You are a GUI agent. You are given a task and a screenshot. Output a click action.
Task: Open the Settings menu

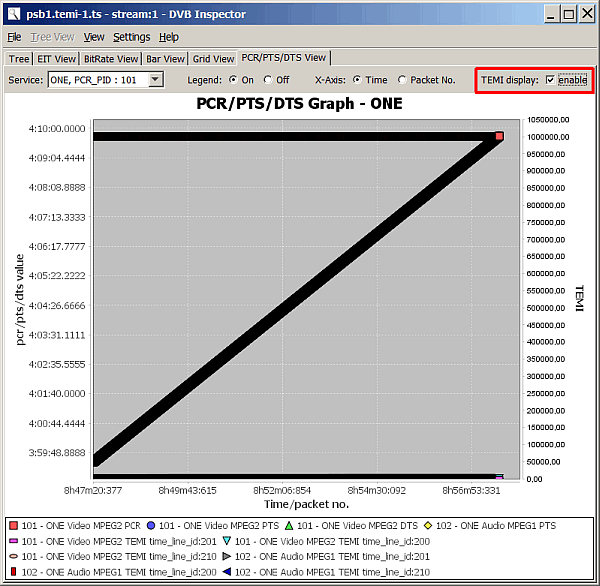point(131,37)
